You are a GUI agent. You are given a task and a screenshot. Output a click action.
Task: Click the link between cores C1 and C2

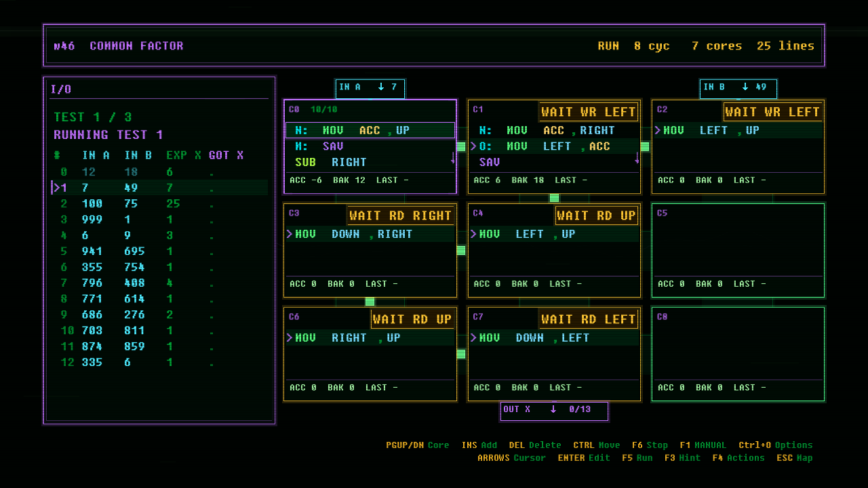pos(645,146)
